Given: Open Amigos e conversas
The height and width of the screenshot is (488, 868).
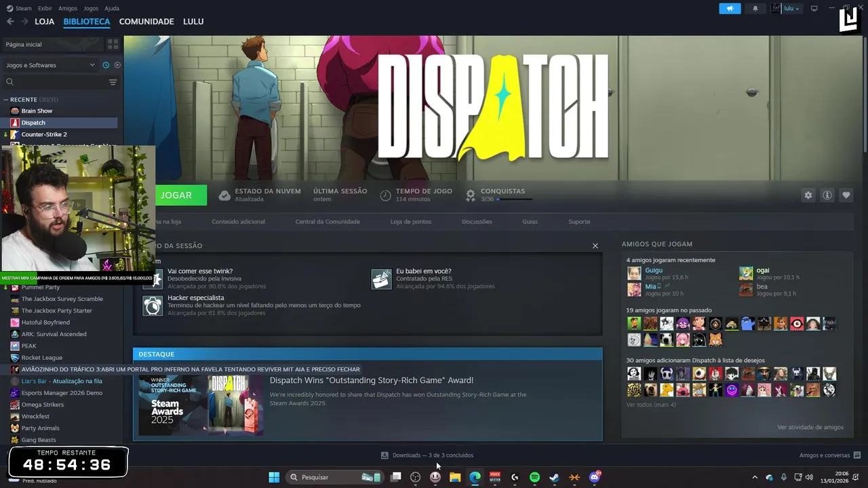Looking at the screenshot, I should [x=830, y=455].
